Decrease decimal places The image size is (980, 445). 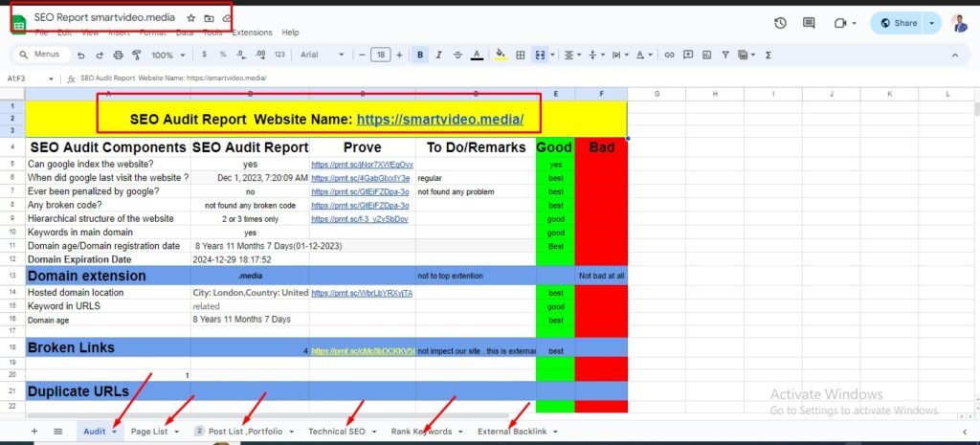tap(242, 55)
